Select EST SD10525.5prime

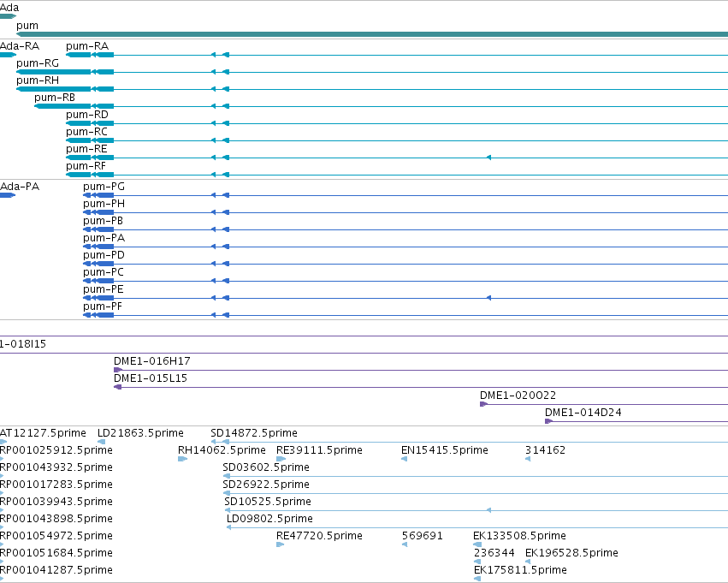(x=268, y=503)
